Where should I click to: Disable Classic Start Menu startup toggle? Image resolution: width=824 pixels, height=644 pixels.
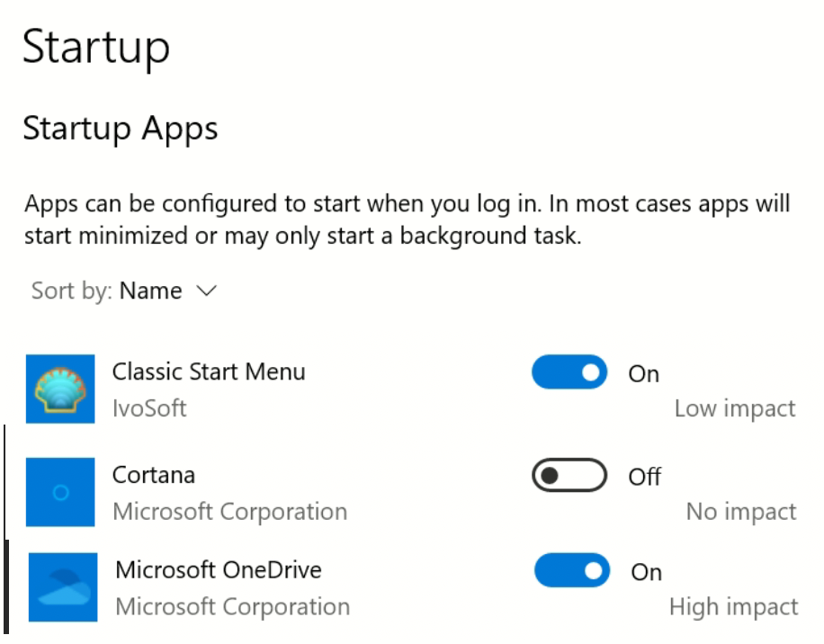click(x=569, y=372)
